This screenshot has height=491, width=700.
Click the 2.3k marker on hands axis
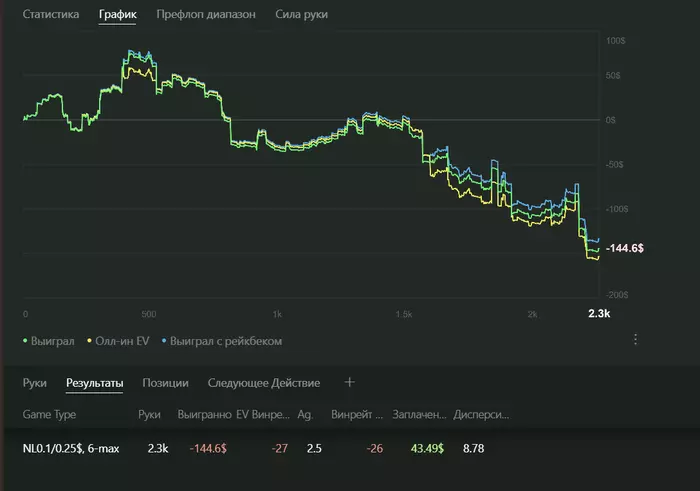[x=599, y=314]
